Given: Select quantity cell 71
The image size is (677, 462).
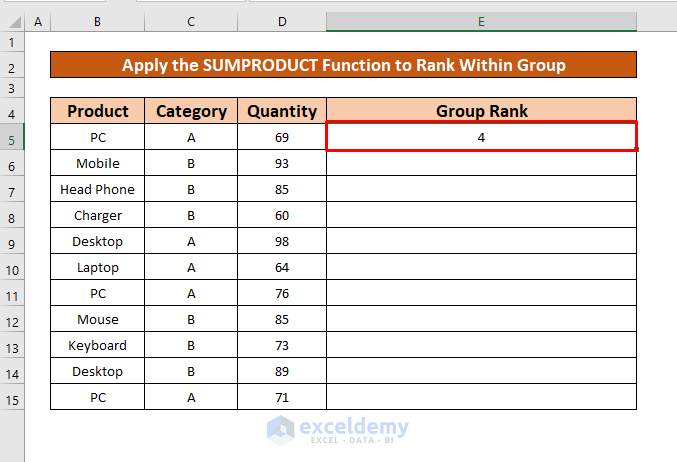Looking at the screenshot, I should (x=282, y=397).
